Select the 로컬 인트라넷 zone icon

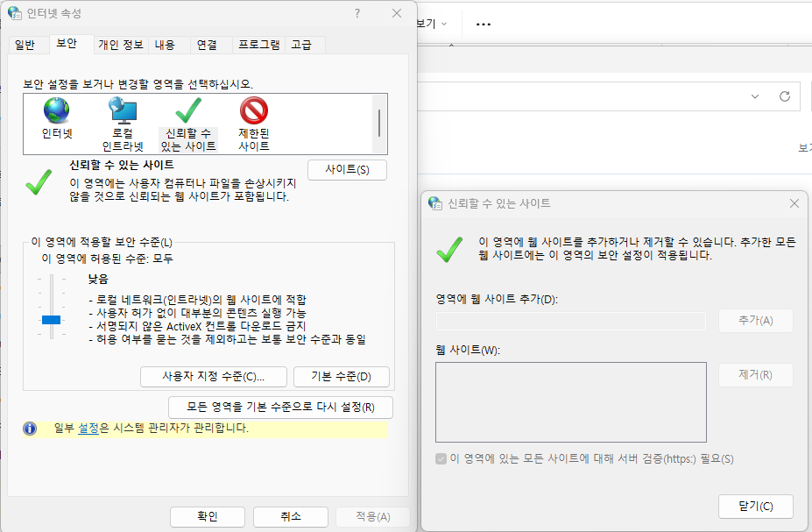pyautogui.click(x=122, y=110)
